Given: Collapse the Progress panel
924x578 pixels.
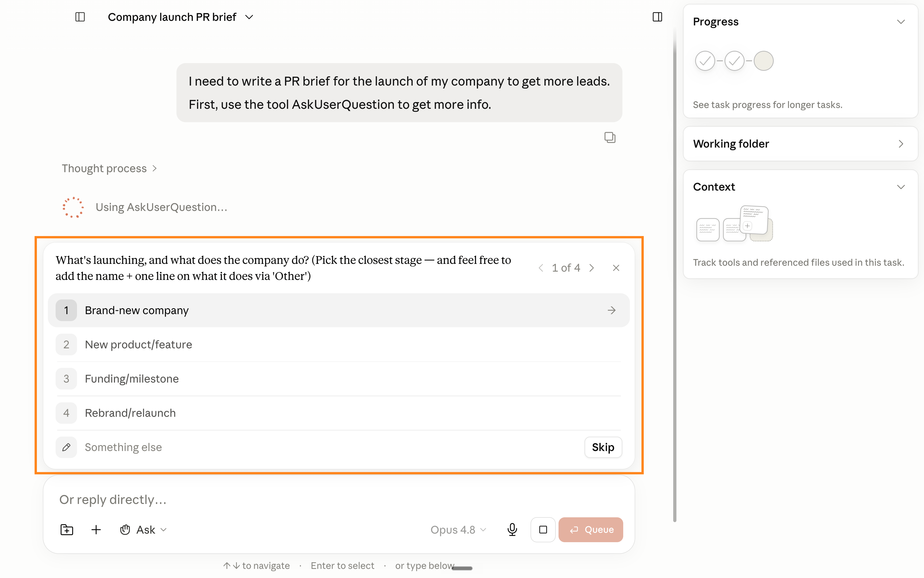Looking at the screenshot, I should [901, 22].
